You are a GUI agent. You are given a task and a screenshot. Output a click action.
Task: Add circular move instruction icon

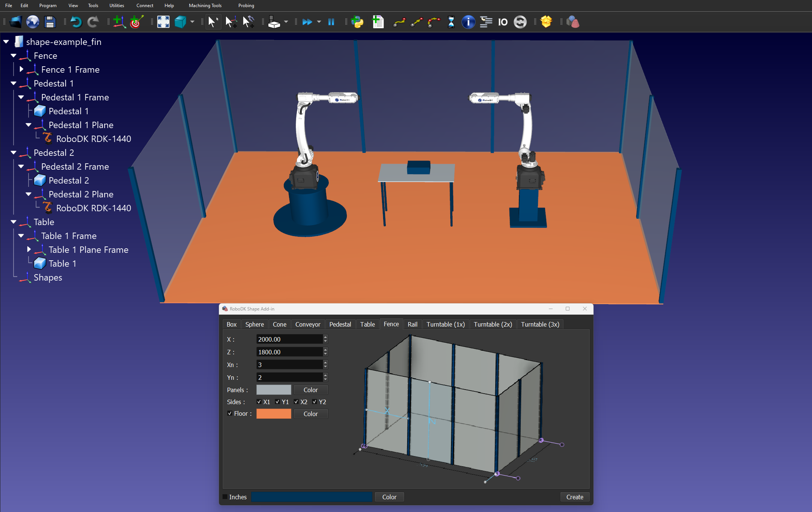434,22
